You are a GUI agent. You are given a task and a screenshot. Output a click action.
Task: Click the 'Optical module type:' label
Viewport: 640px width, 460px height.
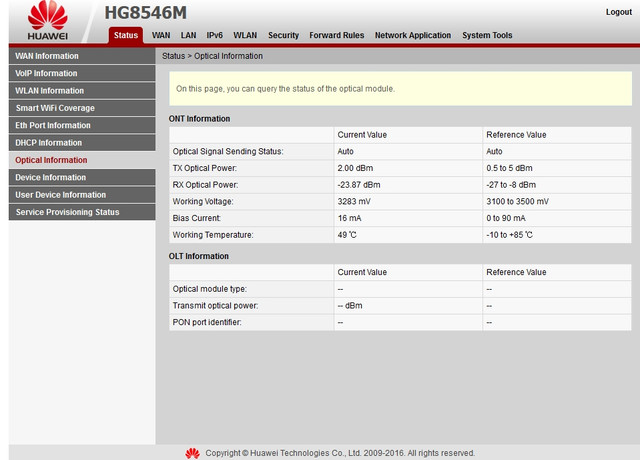[x=210, y=289]
